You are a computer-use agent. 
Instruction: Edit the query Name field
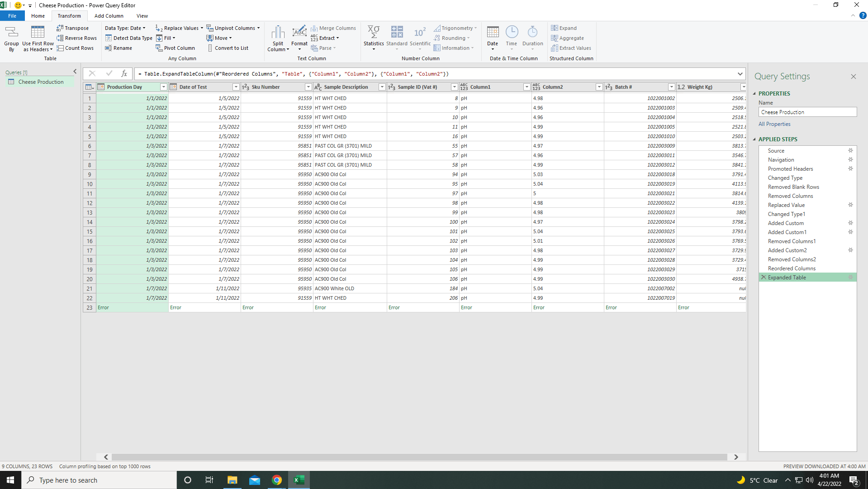(x=807, y=112)
